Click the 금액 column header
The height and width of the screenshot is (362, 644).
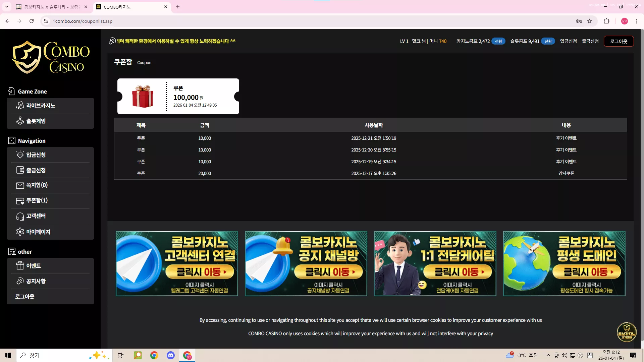205,125
